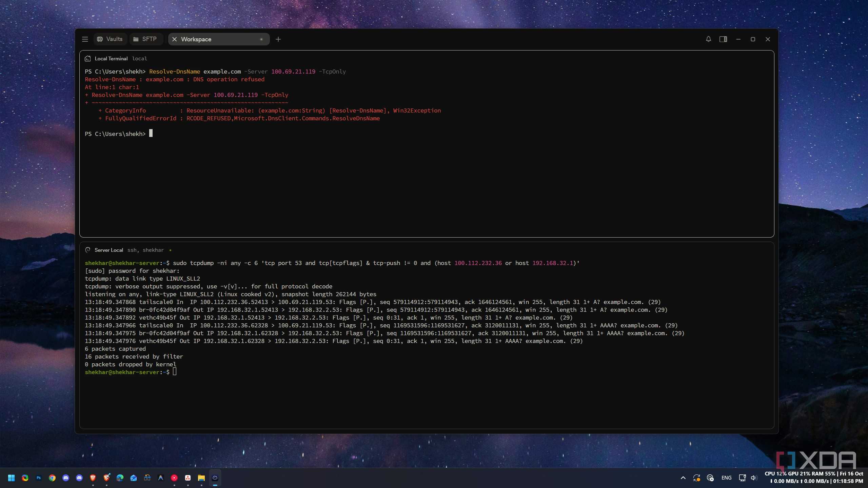This screenshot has width=868, height=488.
Task: Minimize the Termius window
Action: pyautogui.click(x=738, y=39)
